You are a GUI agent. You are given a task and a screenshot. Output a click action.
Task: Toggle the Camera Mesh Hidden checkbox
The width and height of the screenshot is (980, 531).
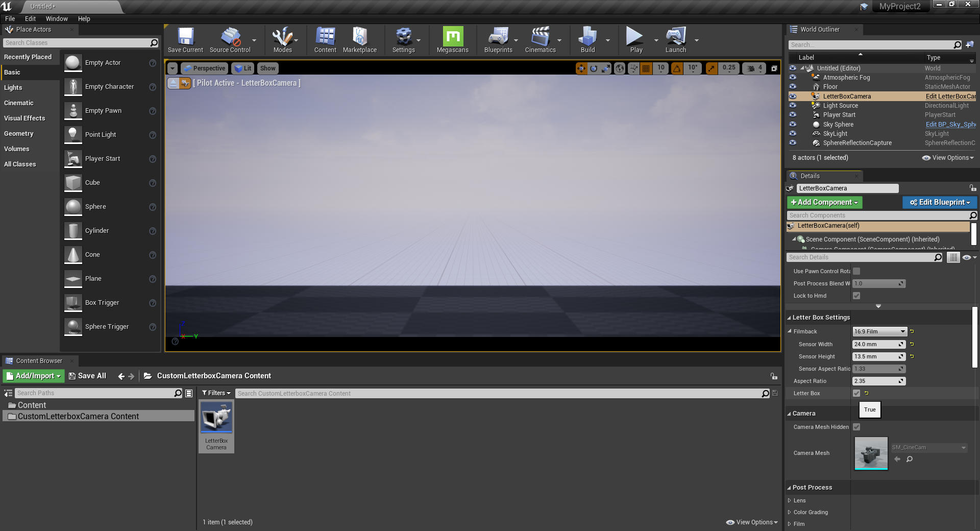[856, 427]
